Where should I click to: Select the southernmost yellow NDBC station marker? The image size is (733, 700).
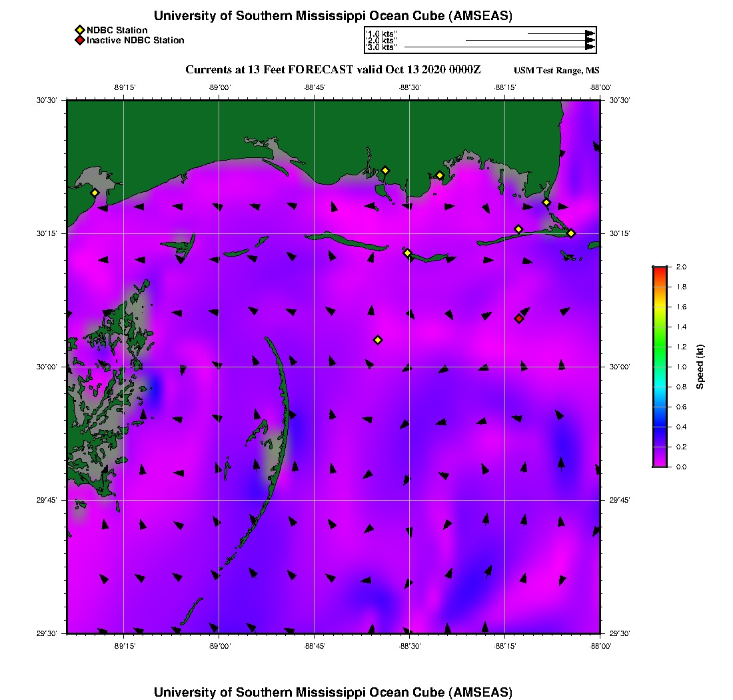point(378,340)
